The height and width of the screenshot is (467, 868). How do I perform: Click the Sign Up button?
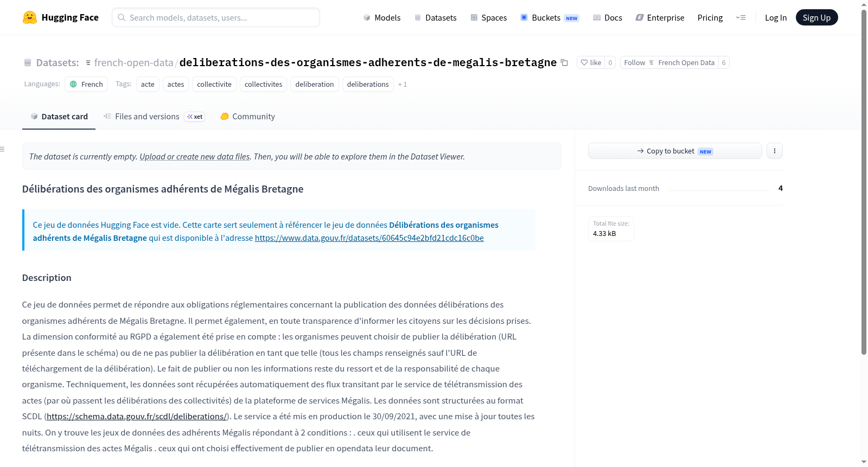816,17
